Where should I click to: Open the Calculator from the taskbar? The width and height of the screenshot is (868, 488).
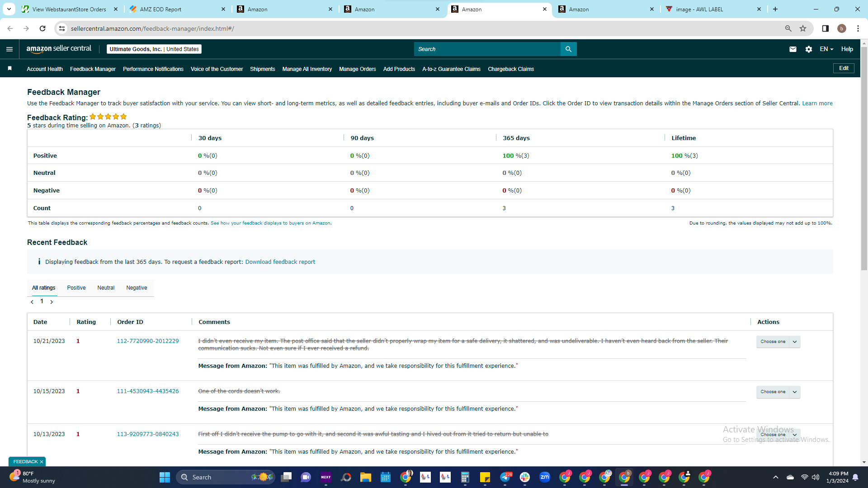(465, 477)
